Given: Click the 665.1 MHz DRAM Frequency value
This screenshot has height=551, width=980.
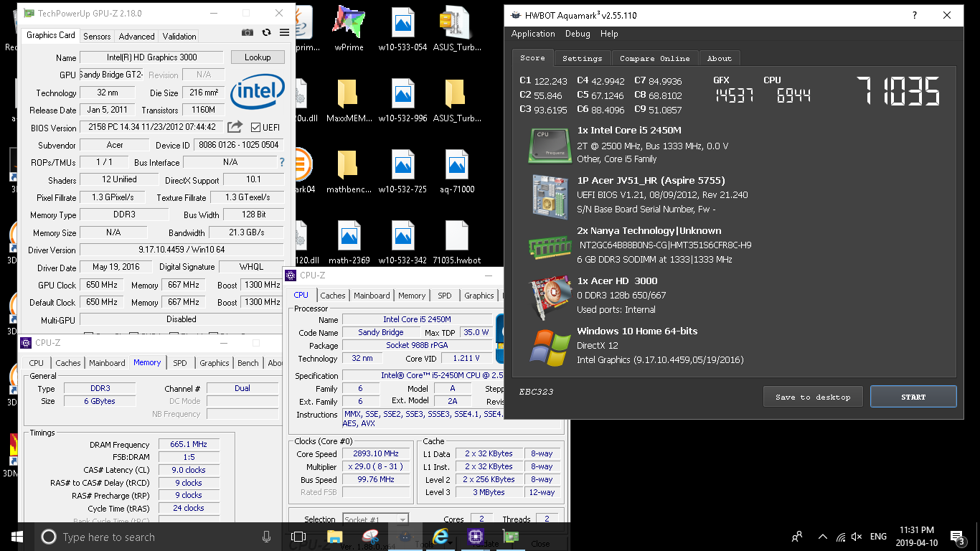Looking at the screenshot, I should (x=189, y=445).
